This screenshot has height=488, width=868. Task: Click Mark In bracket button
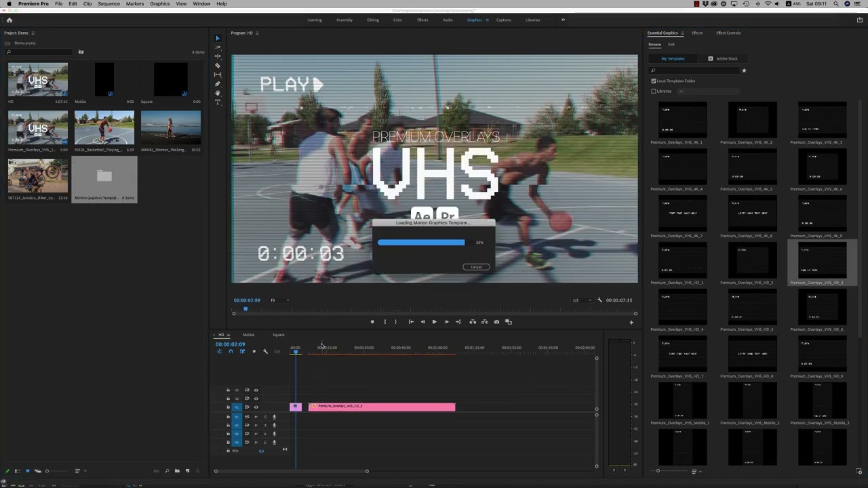pyautogui.click(x=385, y=322)
